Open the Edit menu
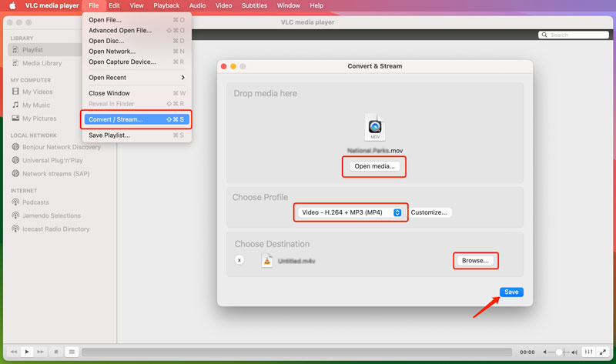The width and height of the screenshot is (616, 364). coord(114,5)
